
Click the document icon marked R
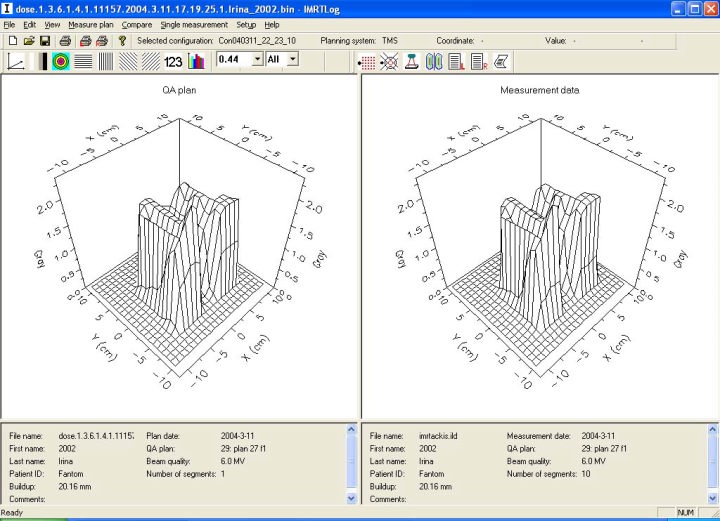click(x=479, y=62)
